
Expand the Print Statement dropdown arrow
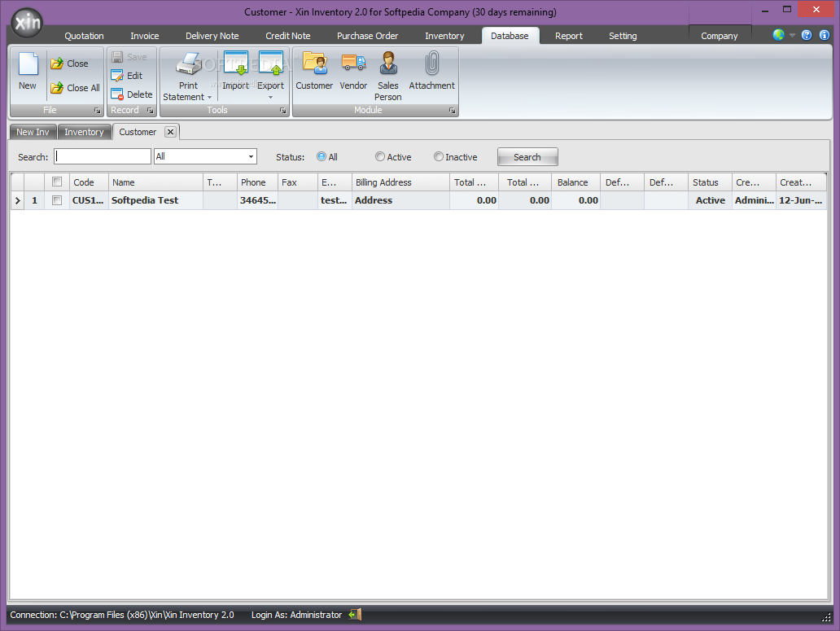click(x=209, y=98)
